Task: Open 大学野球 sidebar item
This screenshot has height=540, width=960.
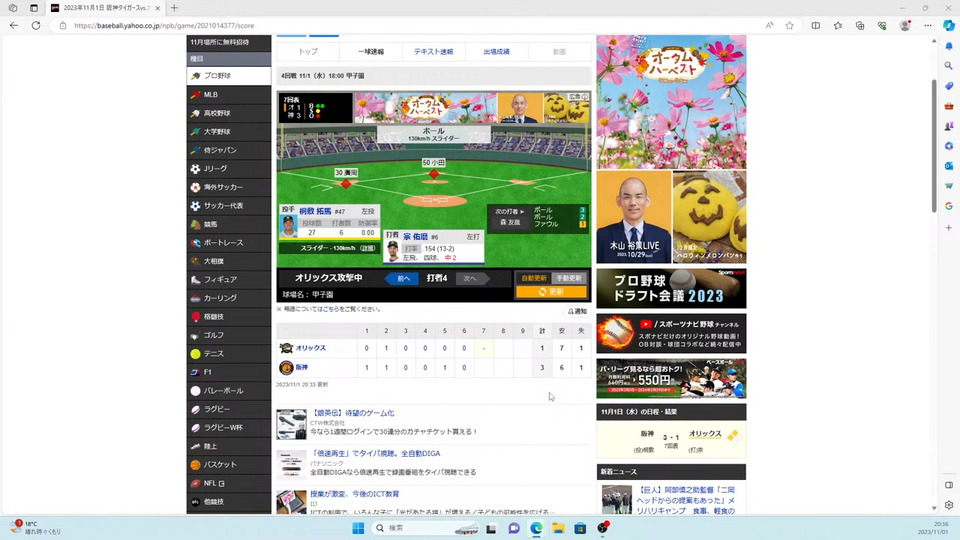Action: (228, 132)
